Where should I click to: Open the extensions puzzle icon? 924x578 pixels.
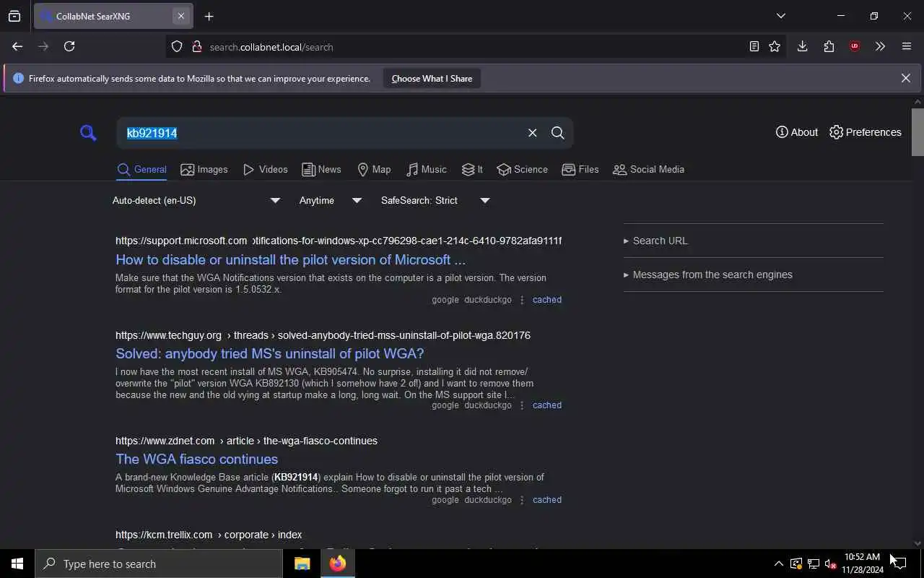pyautogui.click(x=829, y=46)
